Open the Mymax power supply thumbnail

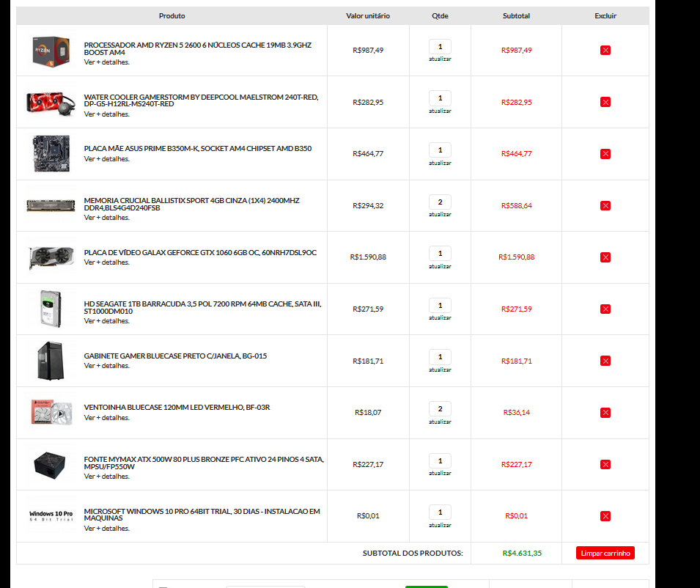pyautogui.click(x=50, y=465)
